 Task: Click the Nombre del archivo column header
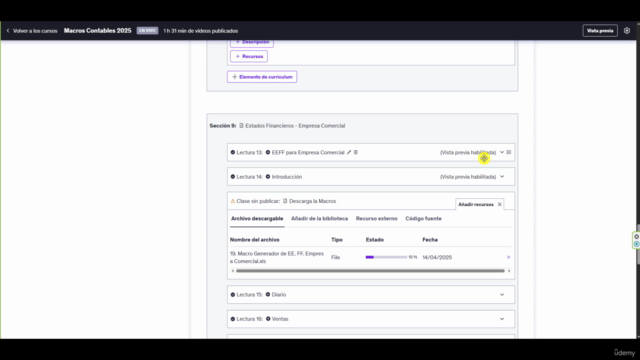point(255,240)
